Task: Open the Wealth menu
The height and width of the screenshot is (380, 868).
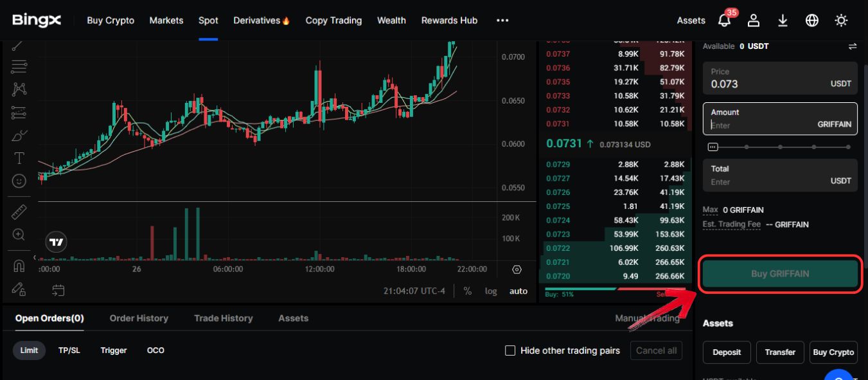Action: (391, 21)
